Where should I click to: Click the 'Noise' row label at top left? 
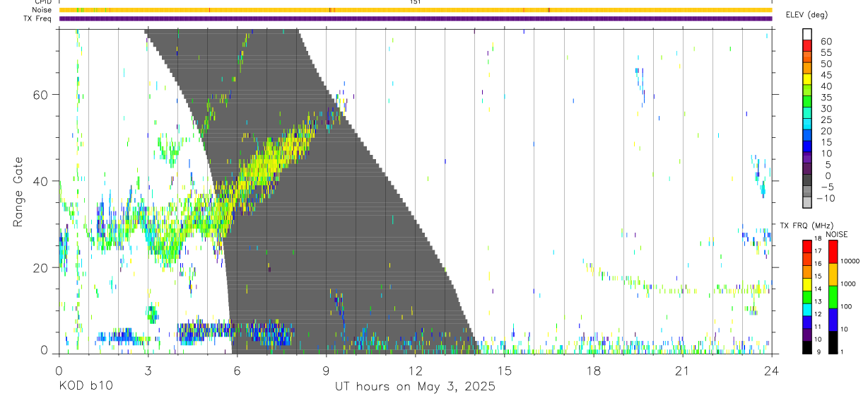[x=42, y=10]
